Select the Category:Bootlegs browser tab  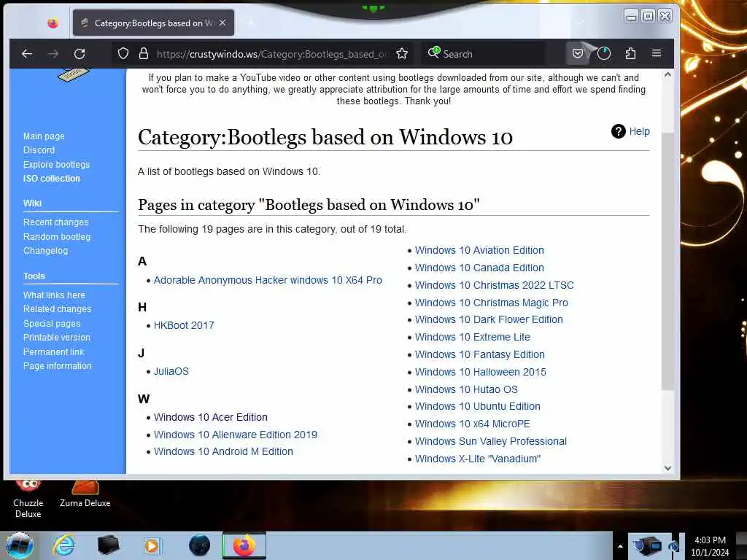tap(153, 23)
